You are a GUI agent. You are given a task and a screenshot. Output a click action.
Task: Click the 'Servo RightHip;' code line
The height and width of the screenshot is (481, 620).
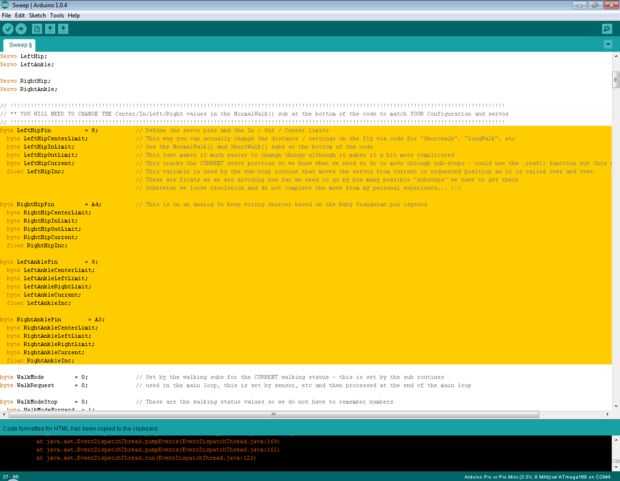[25, 81]
